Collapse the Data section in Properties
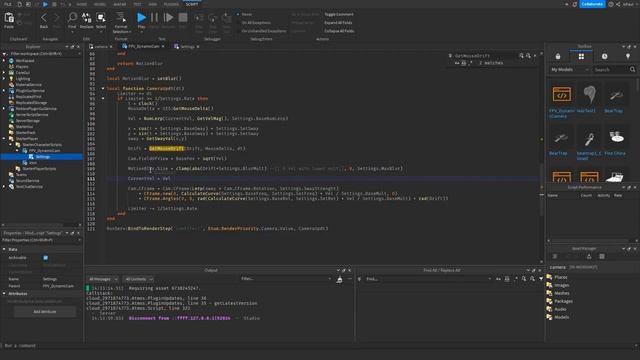 coord(4,249)
